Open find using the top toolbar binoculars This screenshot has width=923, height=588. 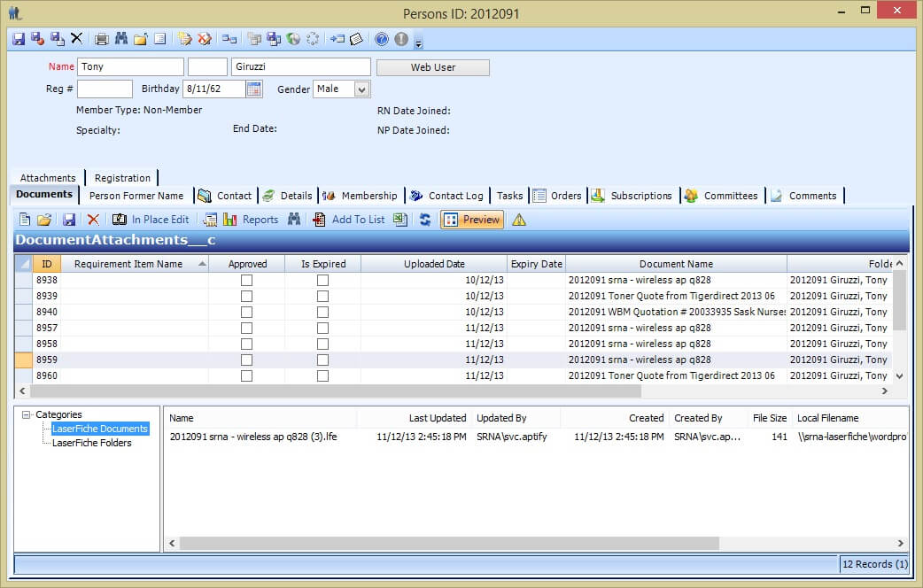121,39
